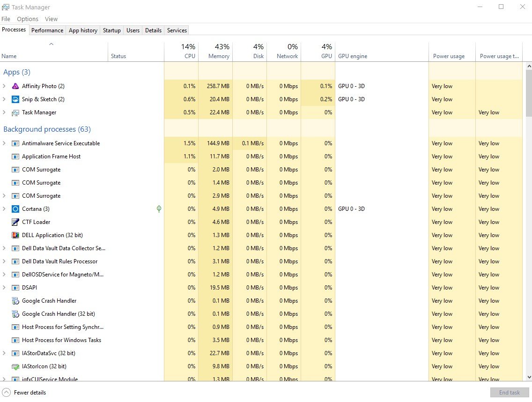
Task: Click the scrollbar down arrow
Action: (x=529, y=377)
